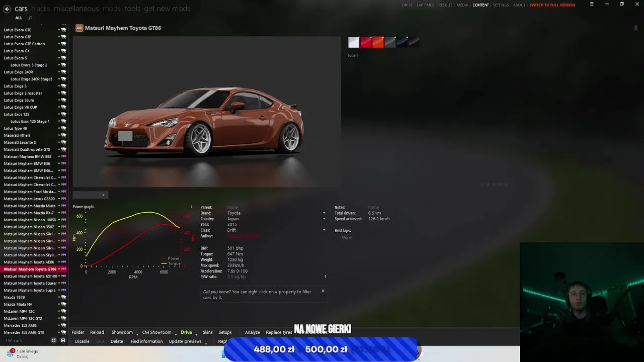Screen dimensions: 644x362
Task: Open the dropdown below the car preview
Action: [x=90, y=195]
